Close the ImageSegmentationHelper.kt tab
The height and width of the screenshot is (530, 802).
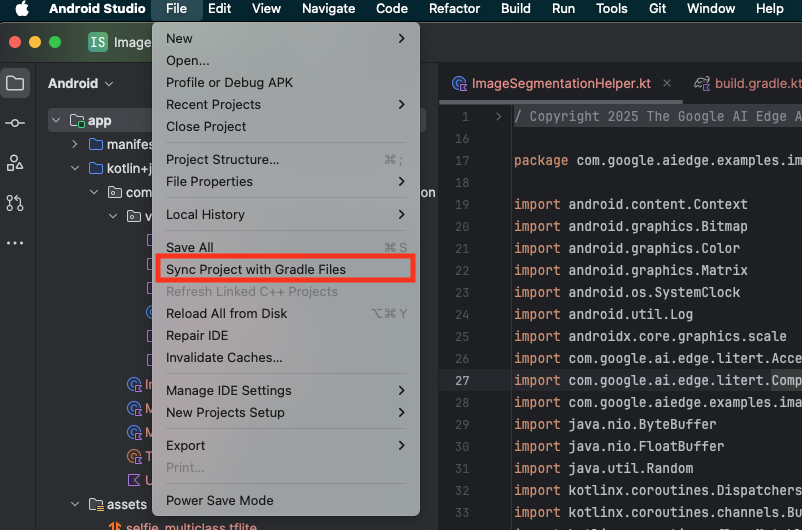click(667, 84)
